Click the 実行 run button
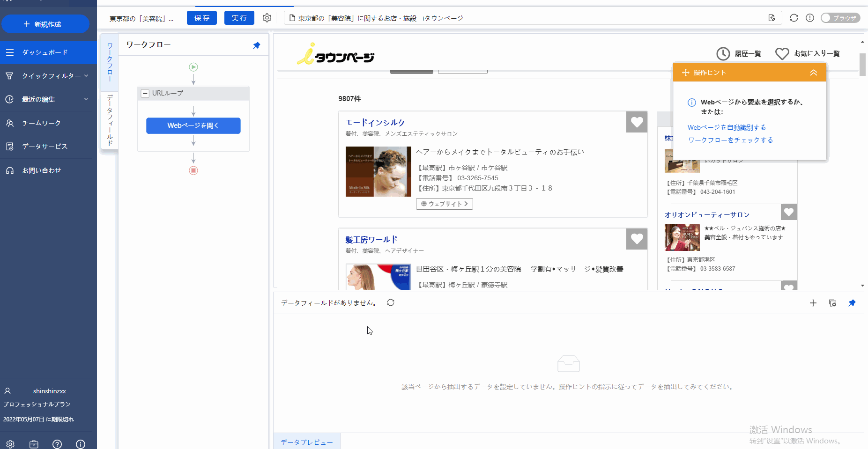Screen dimensions: 868x449 [239, 18]
